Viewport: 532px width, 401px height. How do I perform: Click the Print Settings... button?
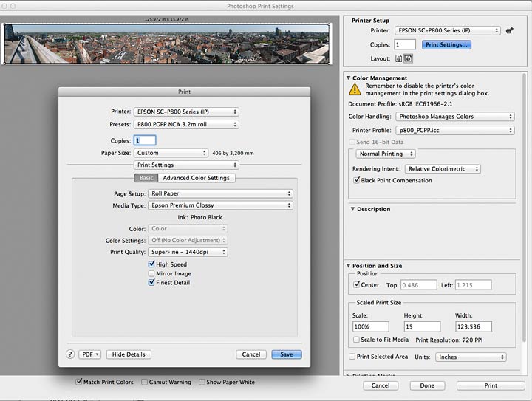pos(446,45)
